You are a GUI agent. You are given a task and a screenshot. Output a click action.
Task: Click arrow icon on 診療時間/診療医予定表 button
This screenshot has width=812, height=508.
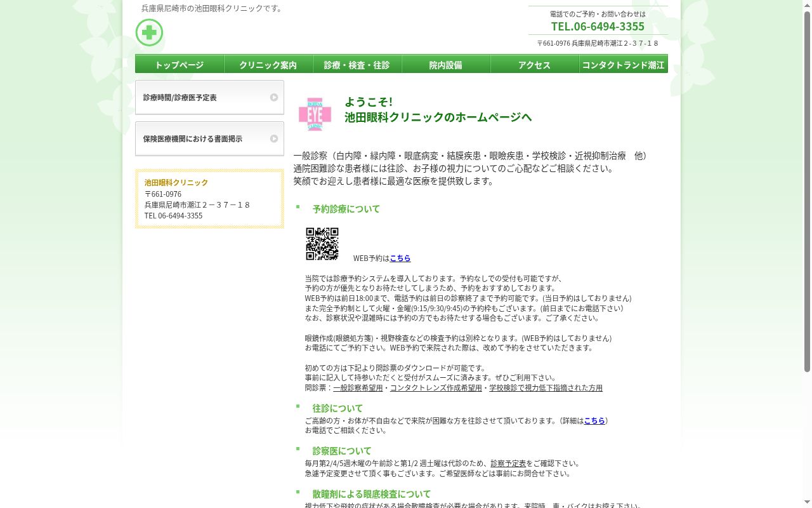[274, 97]
